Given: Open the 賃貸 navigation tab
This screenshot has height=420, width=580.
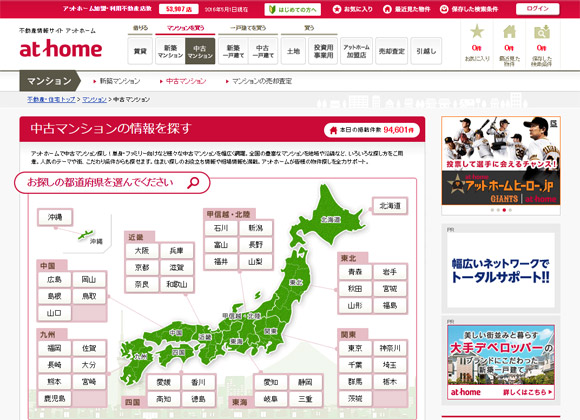Looking at the screenshot, I should tap(140, 51).
